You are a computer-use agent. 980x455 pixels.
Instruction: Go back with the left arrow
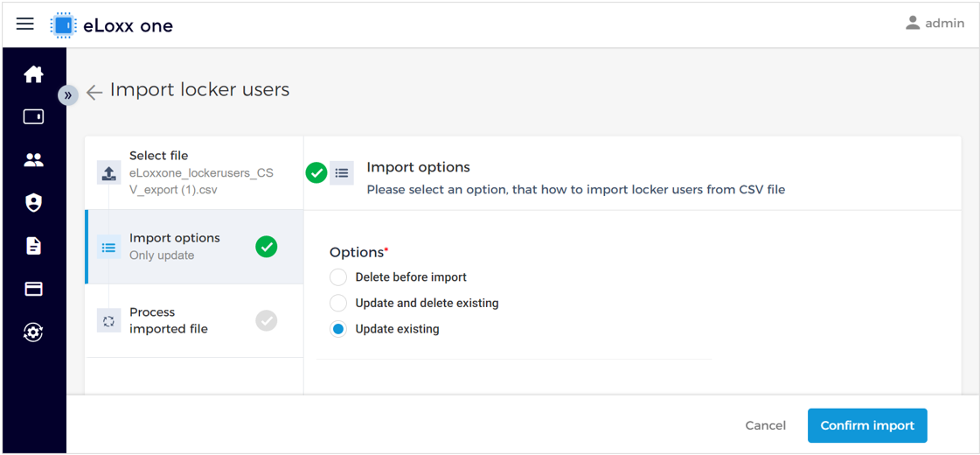(x=94, y=93)
